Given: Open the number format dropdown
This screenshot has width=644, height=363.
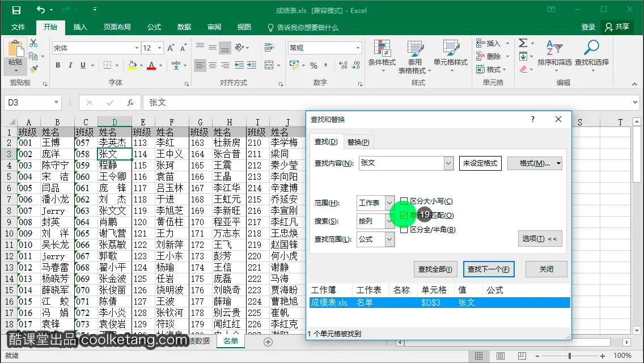Looking at the screenshot, I should 358,48.
